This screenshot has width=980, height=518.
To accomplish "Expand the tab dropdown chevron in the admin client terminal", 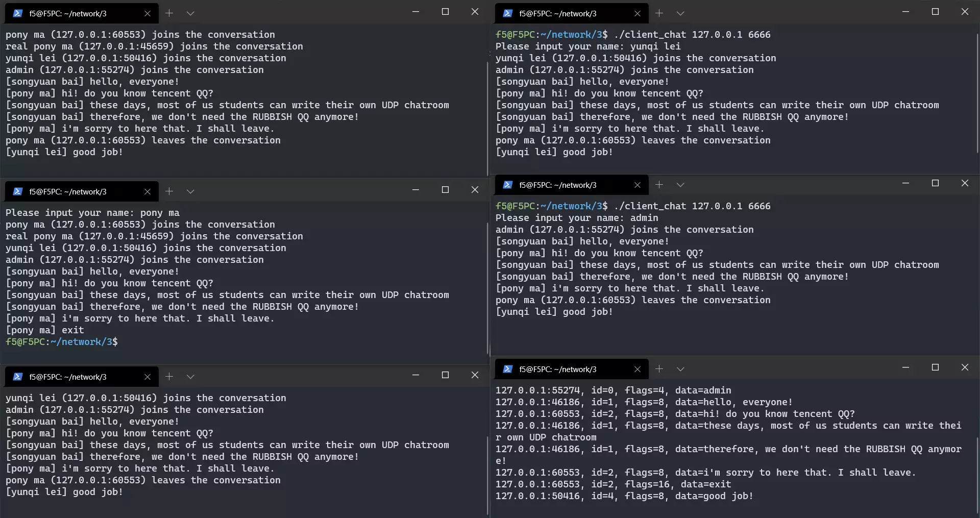I will 680,185.
